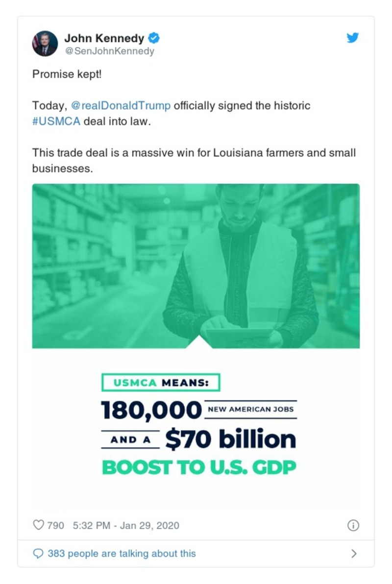Screen dimensions: 392x584
Task: Open tweet details via the info circle icon
Action: [354, 525]
